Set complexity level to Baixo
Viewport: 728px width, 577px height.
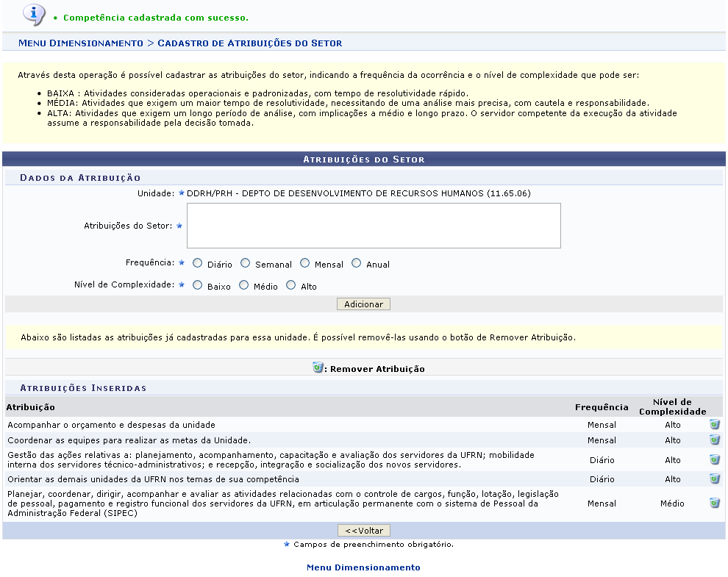tap(197, 285)
